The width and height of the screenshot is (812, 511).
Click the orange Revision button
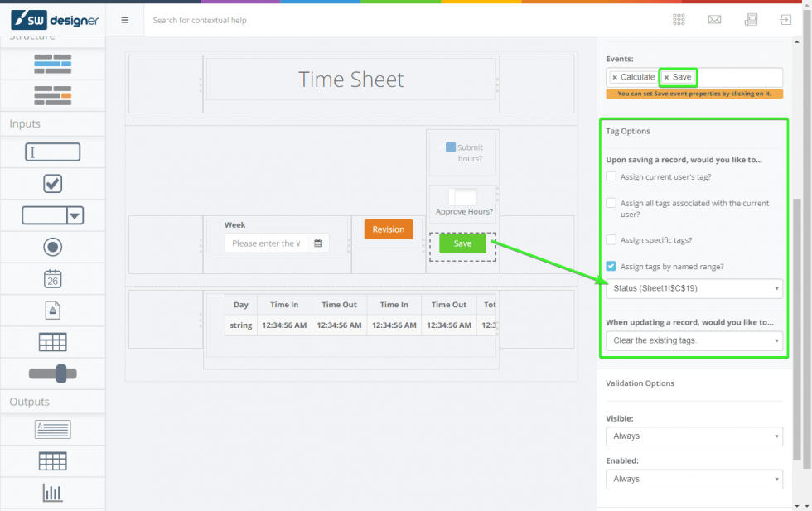388,229
